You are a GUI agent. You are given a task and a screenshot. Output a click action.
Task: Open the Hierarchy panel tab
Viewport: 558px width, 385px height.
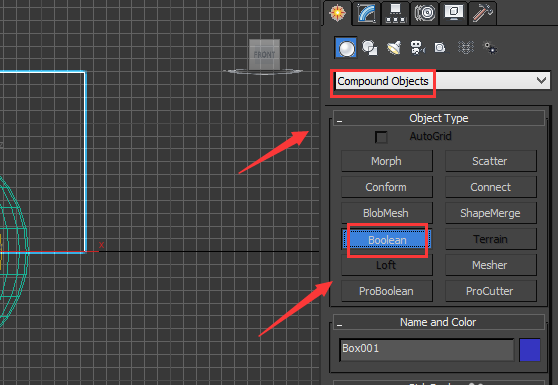(x=395, y=13)
